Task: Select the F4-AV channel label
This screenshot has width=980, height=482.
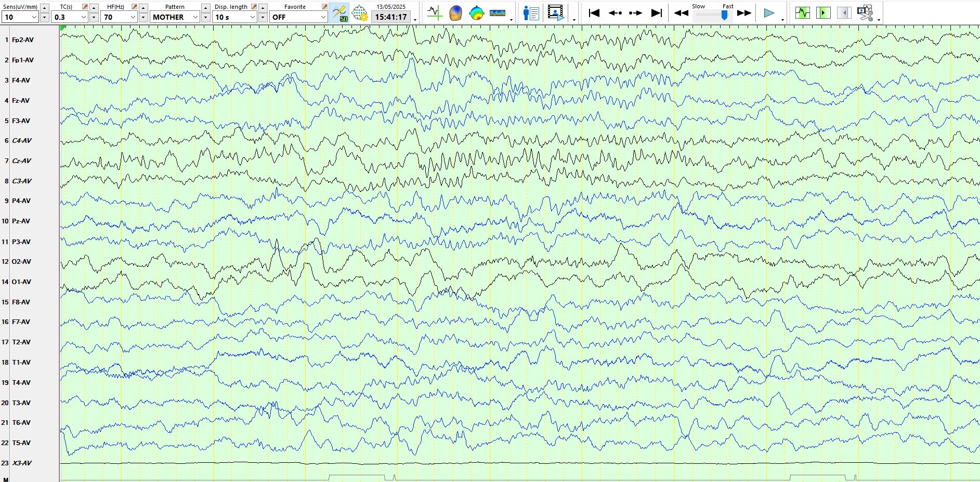Action: pos(21,81)
